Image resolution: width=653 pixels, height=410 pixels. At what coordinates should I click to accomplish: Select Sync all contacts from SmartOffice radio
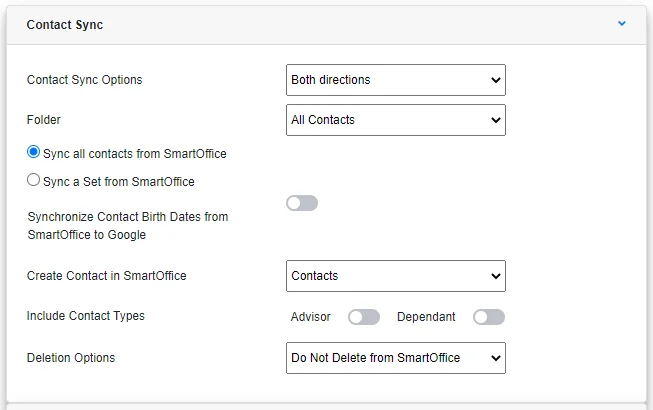tap(33, 152)
